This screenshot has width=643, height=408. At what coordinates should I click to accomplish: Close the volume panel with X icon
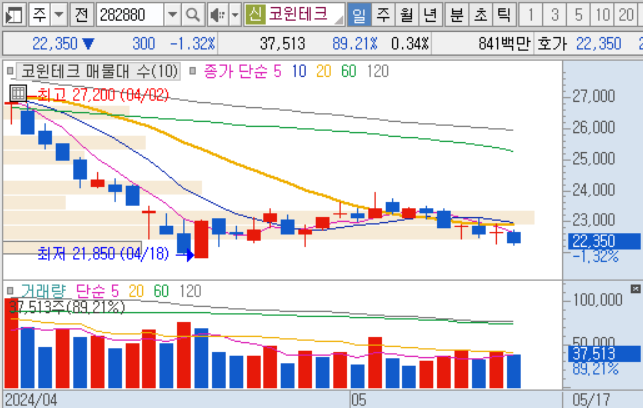(635, 289)
